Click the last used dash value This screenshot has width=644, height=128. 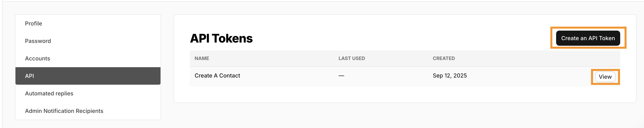pos(341,76)
